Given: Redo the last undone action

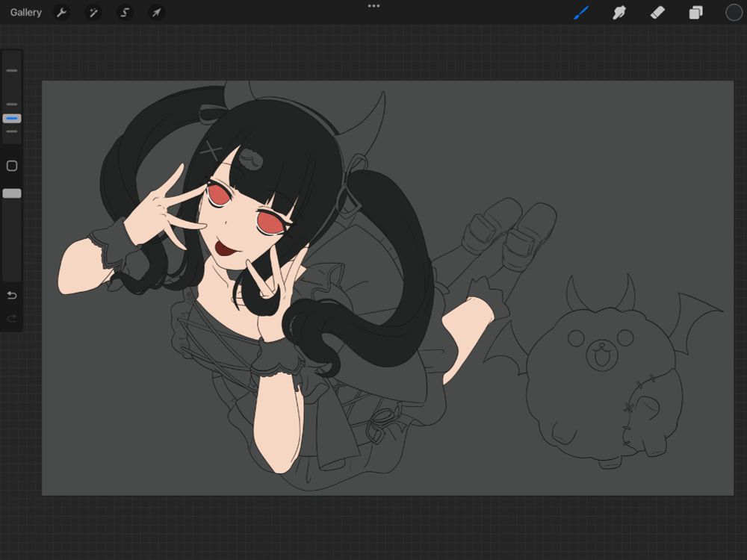Looking at the screenshot, I should 12,317.
